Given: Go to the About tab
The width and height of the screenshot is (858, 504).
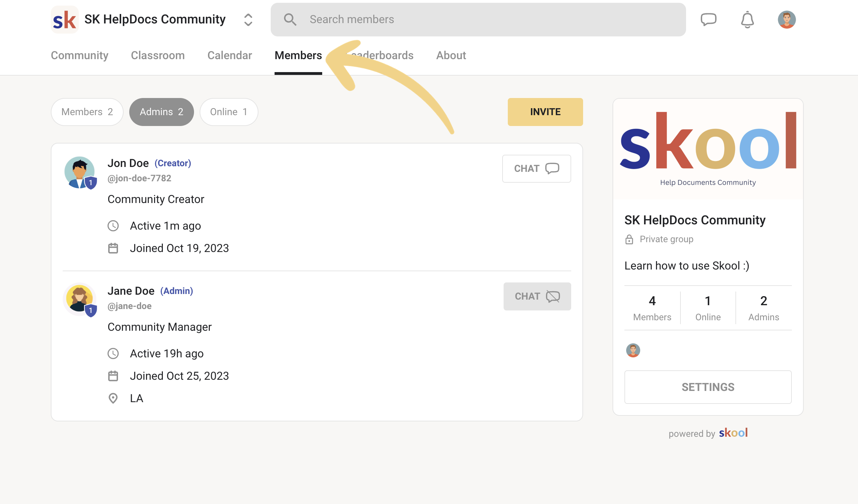Looking at the screenshot, I should [451, 55].
